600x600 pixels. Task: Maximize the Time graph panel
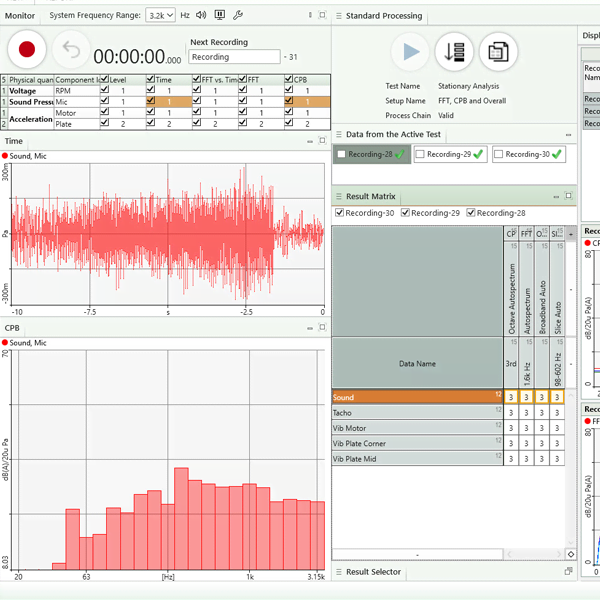[x=322, y=141]
